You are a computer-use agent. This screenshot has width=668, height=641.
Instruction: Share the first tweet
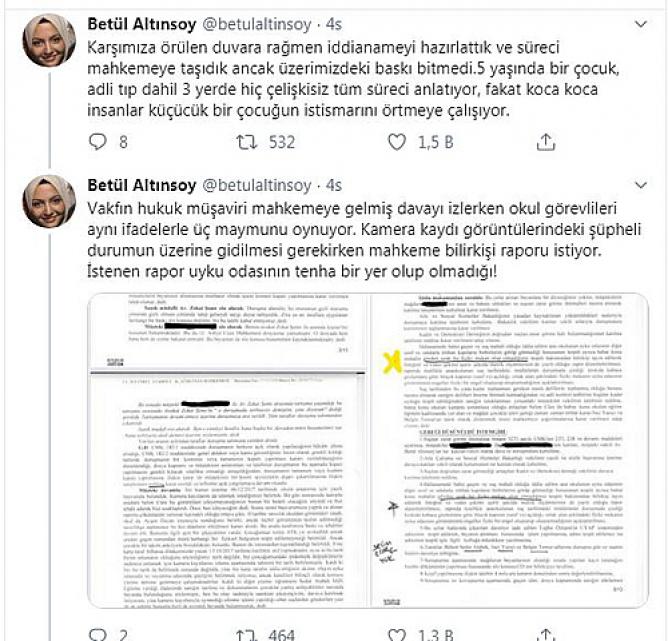(546, 142)
